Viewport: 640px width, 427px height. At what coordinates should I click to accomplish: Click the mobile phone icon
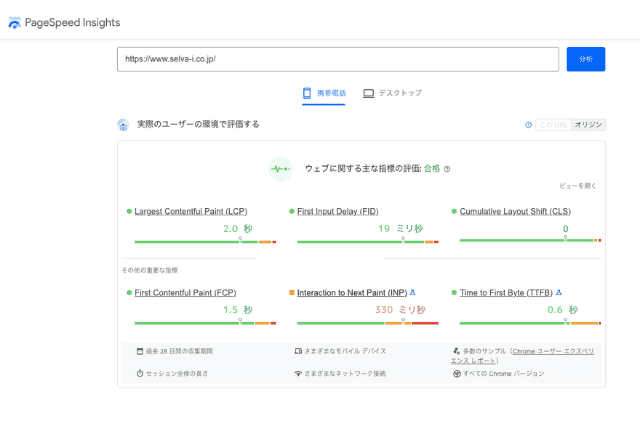point(307,93)
